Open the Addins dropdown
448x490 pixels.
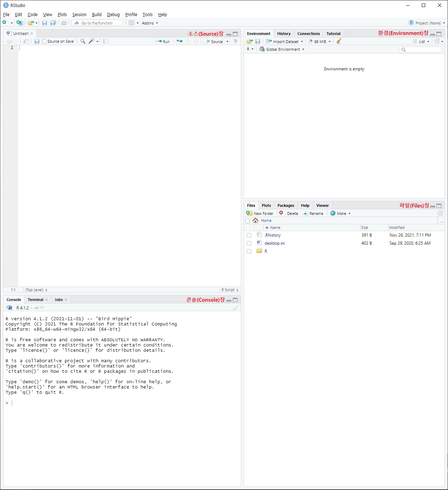(150, 23)
